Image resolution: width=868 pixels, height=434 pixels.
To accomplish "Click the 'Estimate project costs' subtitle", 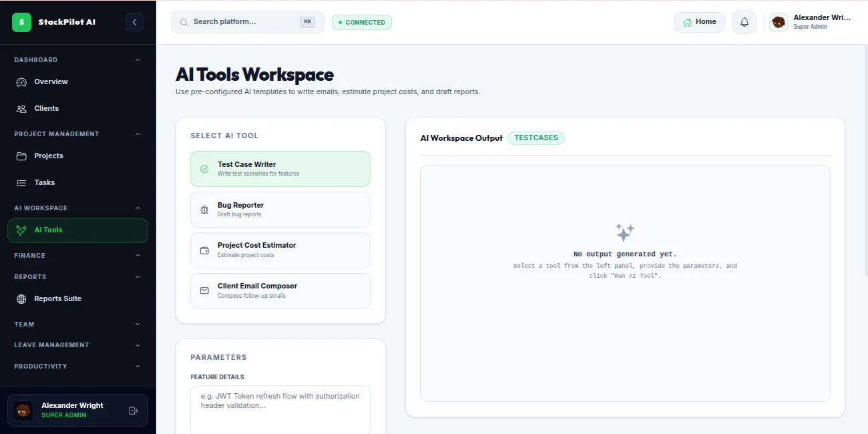I will click(246, 255).
